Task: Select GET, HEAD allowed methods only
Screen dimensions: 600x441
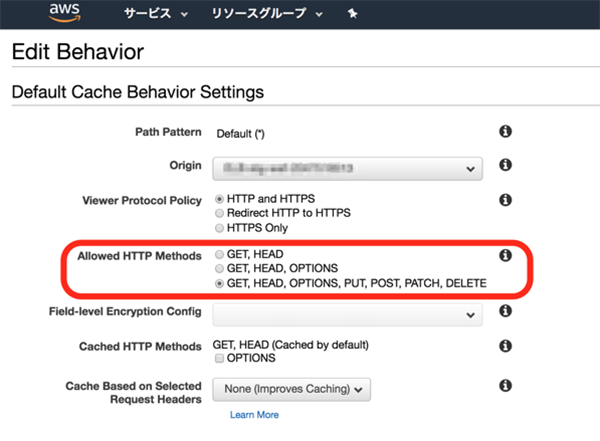Action: click(220, 256)
